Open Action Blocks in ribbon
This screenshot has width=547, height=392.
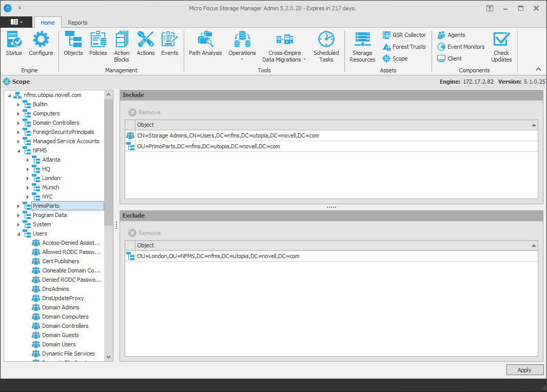122,46
